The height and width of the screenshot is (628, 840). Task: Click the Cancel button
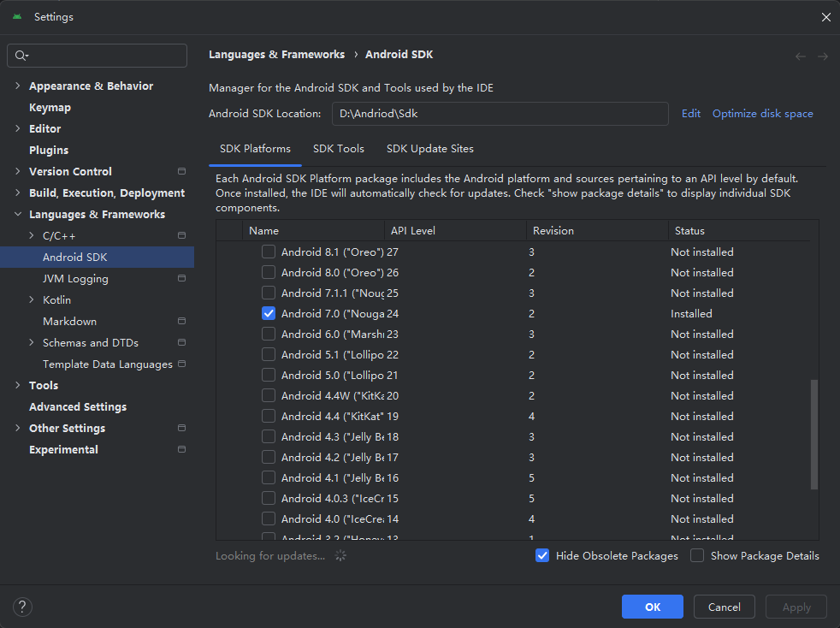[x=725, y=607]
